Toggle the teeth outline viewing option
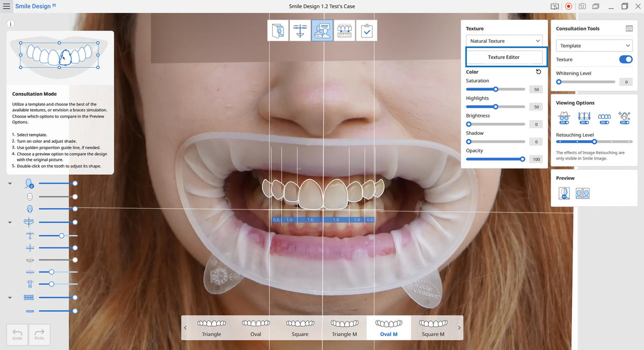This screenshot has height=350, width=644. [604, 118]
